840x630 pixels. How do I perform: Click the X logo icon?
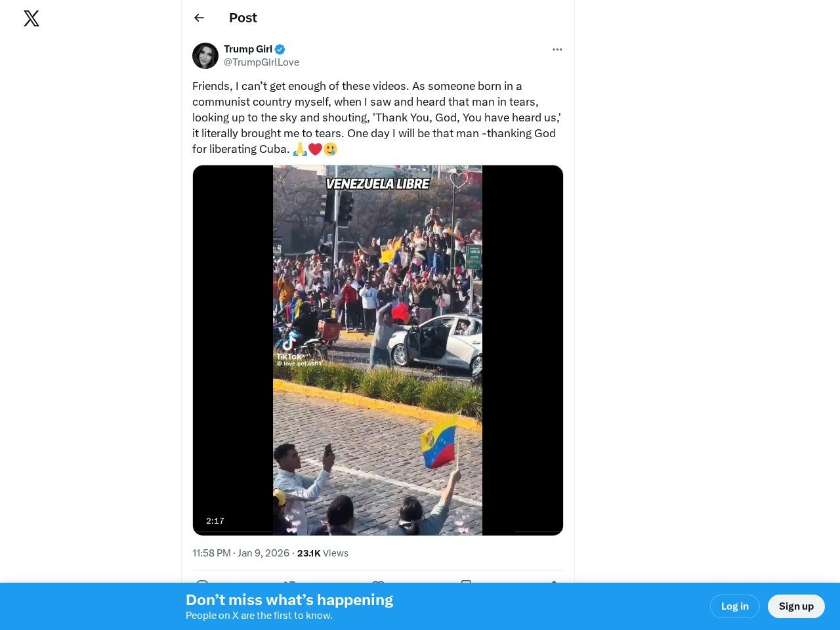31,18
